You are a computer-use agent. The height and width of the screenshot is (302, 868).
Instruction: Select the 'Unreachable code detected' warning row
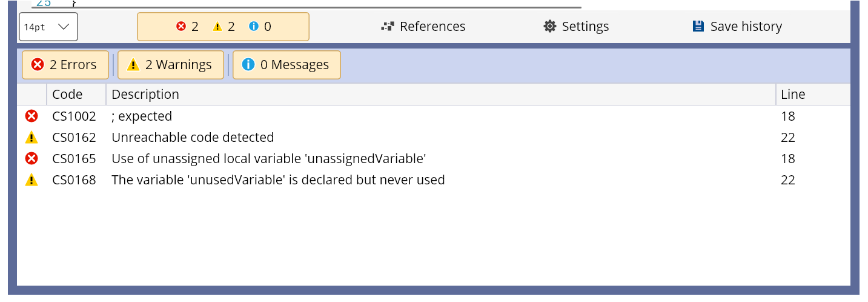(x=193, y=138)
